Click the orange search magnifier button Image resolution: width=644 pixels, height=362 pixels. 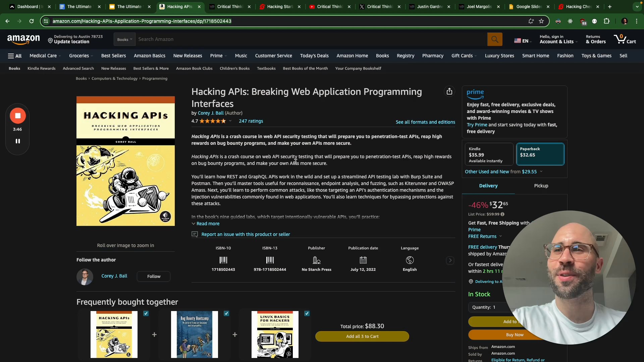495,39
